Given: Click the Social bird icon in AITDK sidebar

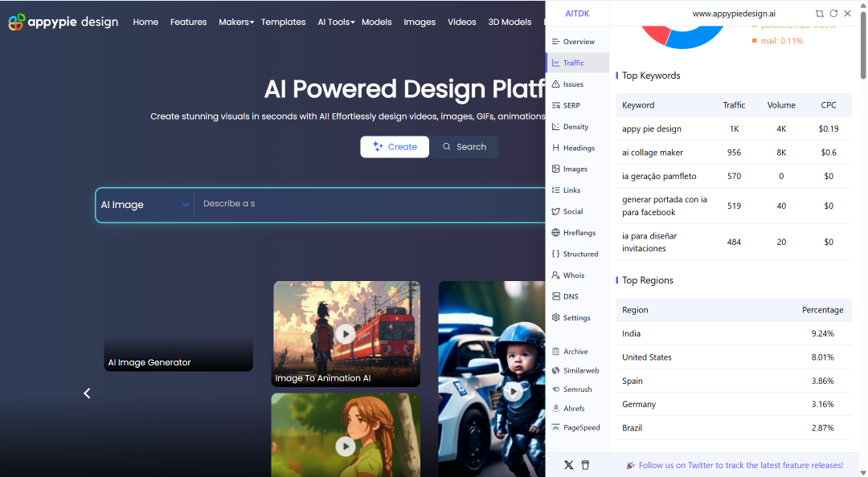Looking at the screenshot, I should pyautogui.click(x=556, y=211).
